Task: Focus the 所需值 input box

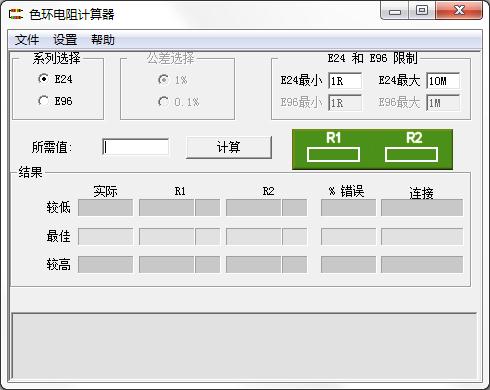Action: [135, 147]
